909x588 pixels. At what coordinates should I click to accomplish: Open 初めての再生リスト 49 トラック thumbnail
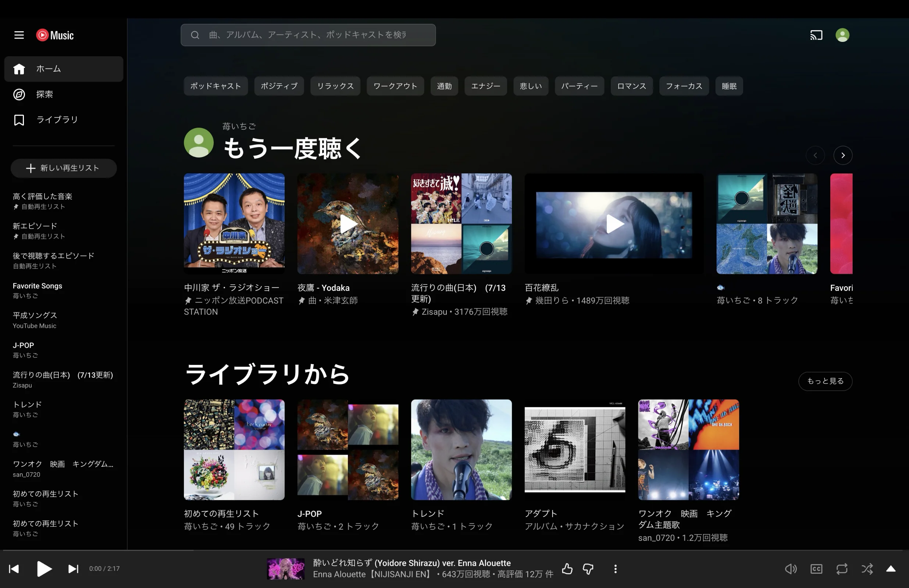click(234, 450)
